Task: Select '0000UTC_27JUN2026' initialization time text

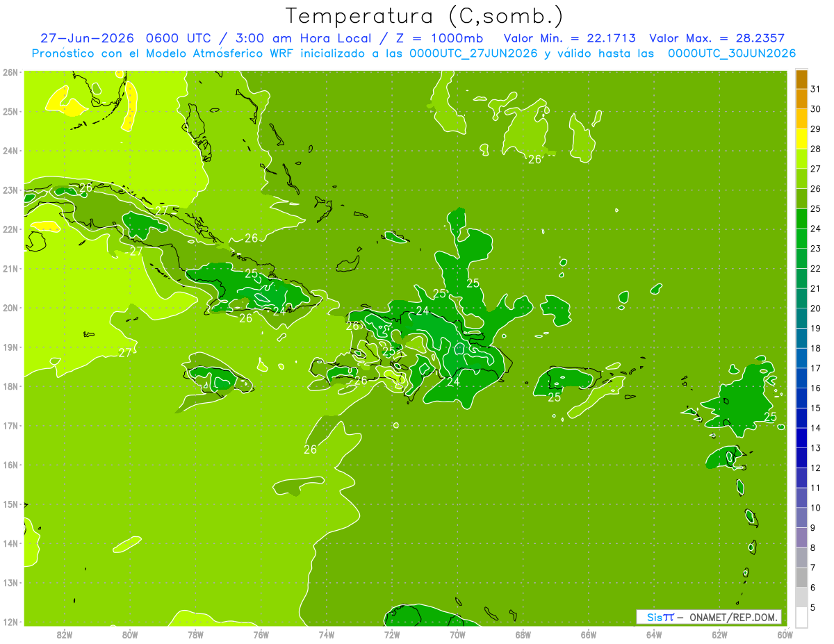Action: pos(473,53)
